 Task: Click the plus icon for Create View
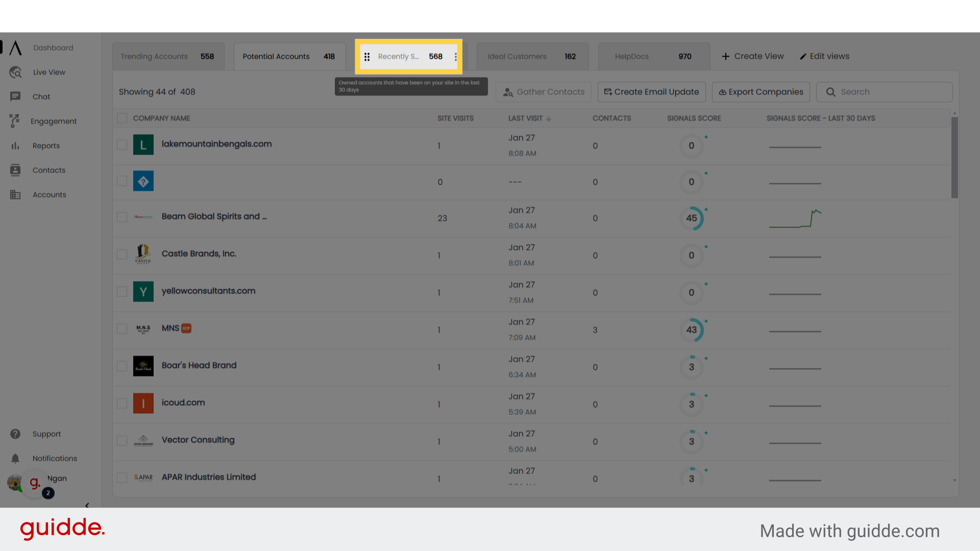click(x=726, y=56)
